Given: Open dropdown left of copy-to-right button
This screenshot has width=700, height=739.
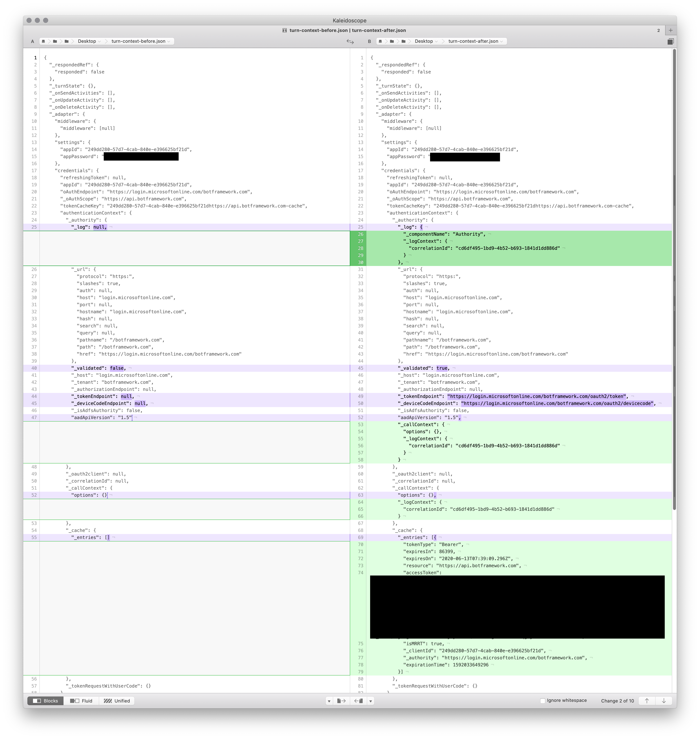Looking at the screenshot, I should pyautogui.click(x=329, y=701).
